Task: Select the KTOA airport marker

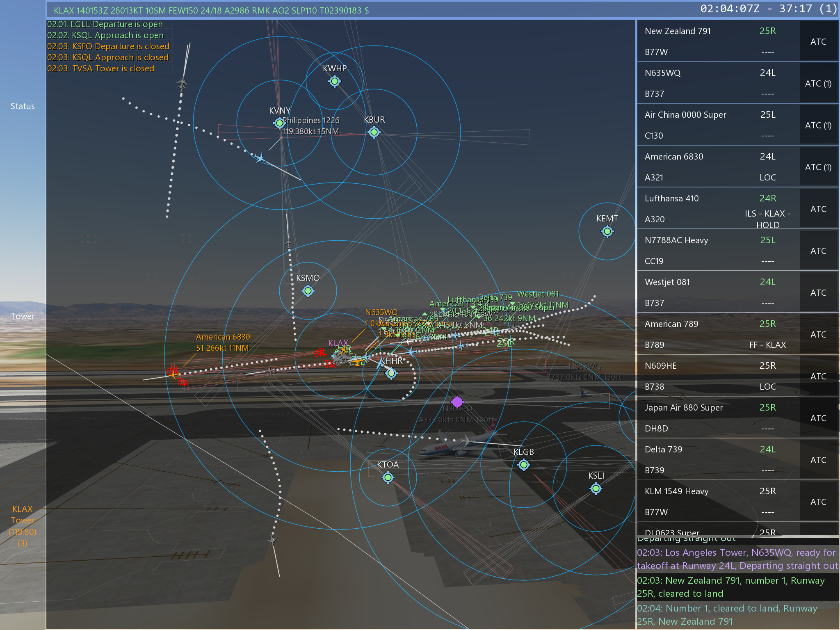Action: [x=388, y=477]
